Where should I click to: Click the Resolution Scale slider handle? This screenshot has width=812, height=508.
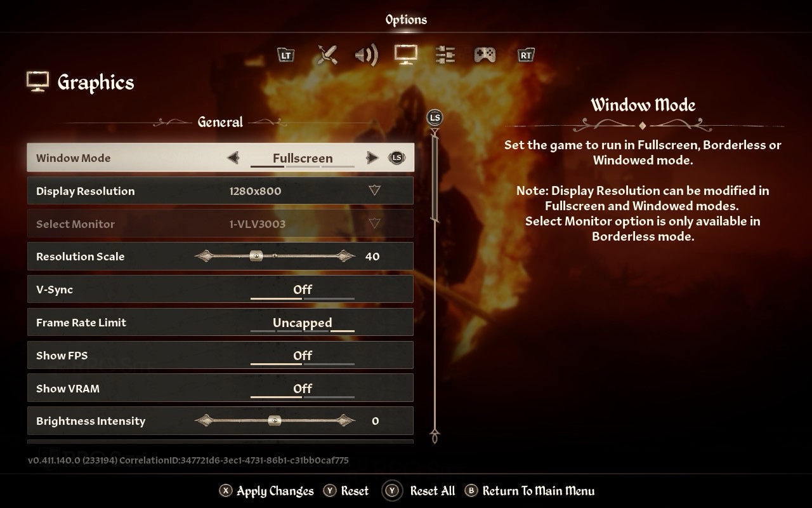pos(256,257)
